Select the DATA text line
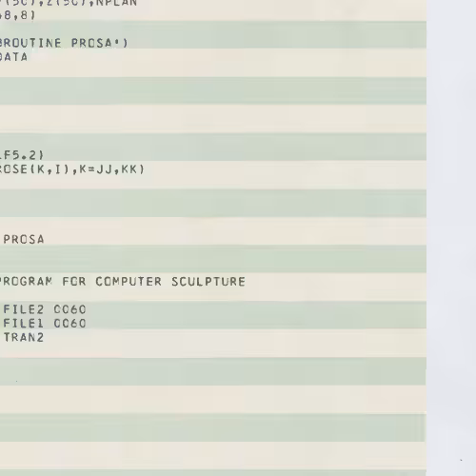The height and width of the screenshot is (476, 476). 13,57
